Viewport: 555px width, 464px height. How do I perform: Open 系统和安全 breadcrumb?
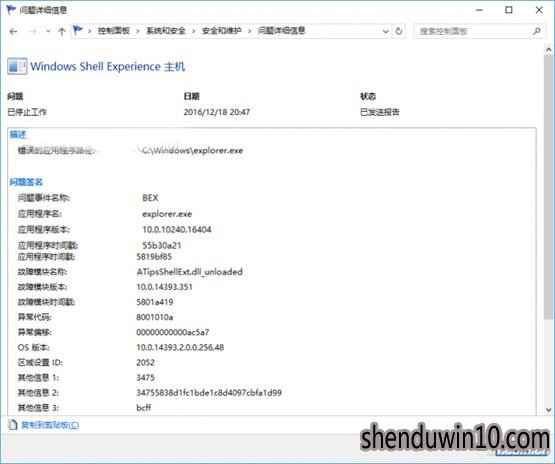click(x=166, y=31)
